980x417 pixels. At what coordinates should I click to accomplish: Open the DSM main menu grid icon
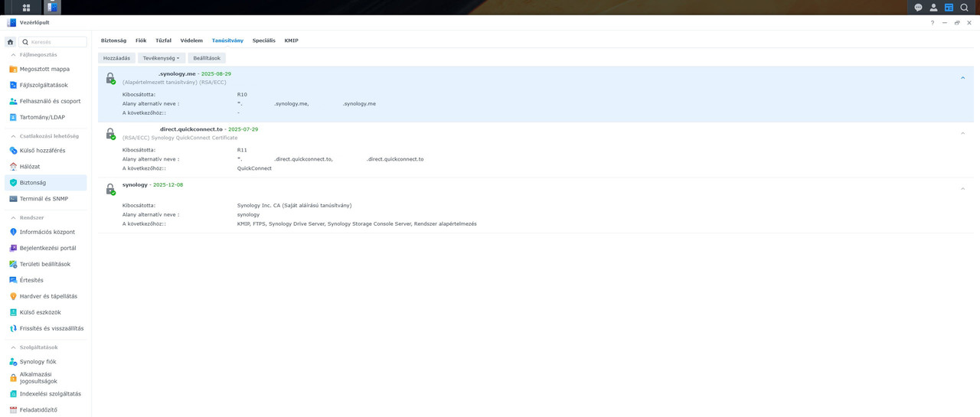click(26, 8)
